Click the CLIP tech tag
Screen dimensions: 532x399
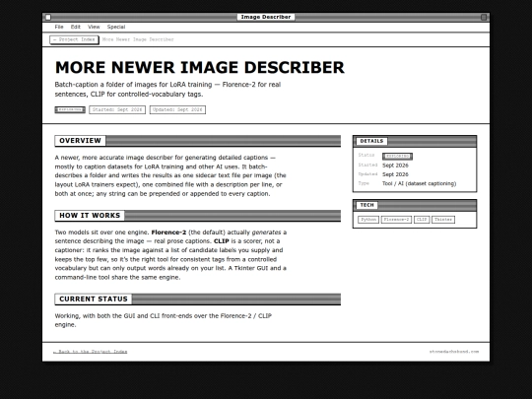(x=422, y=220)
